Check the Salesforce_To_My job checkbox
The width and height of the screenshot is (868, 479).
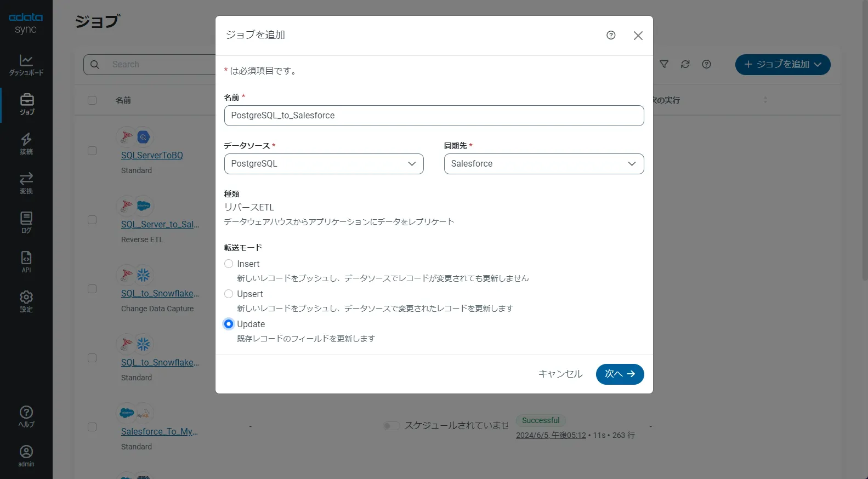pos(92,427)
